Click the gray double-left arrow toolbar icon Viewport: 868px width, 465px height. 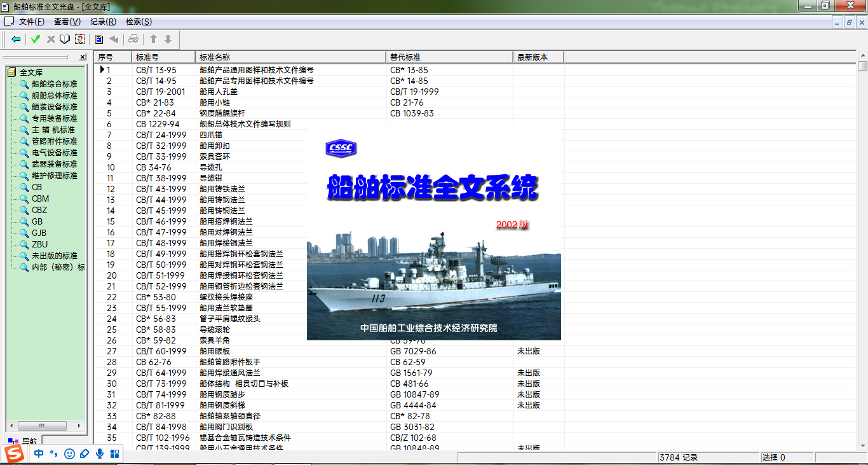pyautogui.click(x=114, y=39)
